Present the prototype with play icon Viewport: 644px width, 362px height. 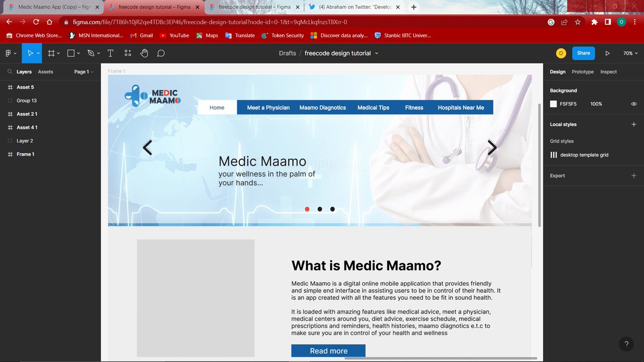pyautogui.click(x=608, y=53)
